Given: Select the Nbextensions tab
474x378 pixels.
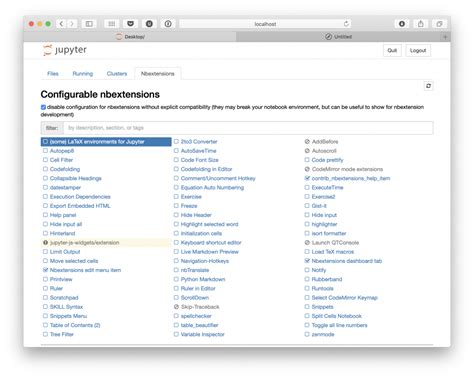Looking at the screenshot, I should coord(158,74).
